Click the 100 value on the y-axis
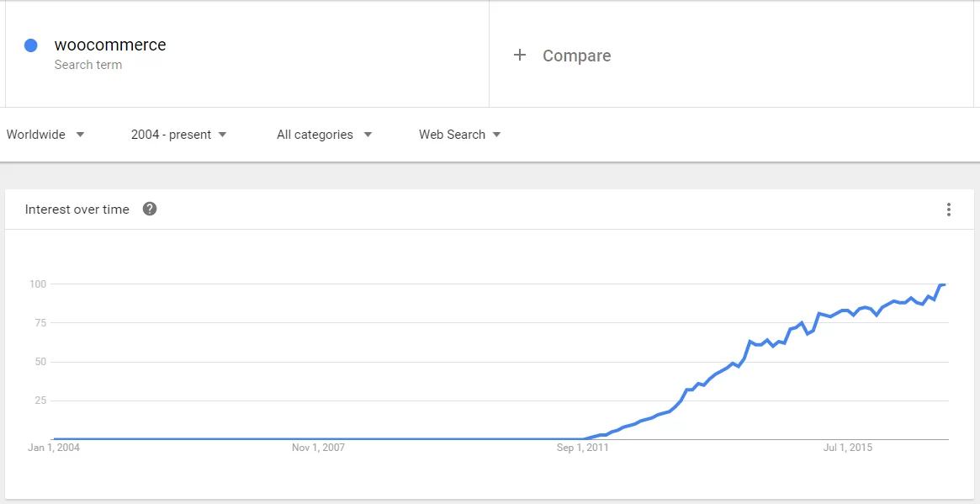The width and height of the screenshot is (980, 504). click(x=37, y=284)
